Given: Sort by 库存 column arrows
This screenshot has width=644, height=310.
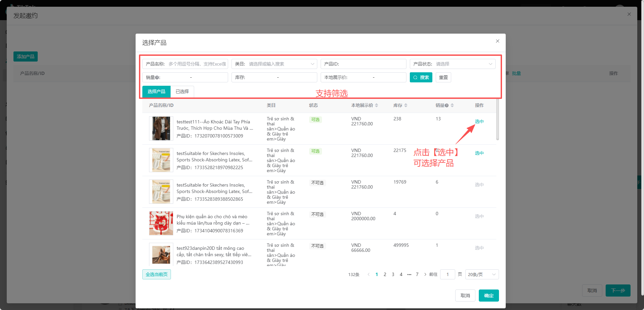Looking at the screenshot, I should click(x=406, y=105).
